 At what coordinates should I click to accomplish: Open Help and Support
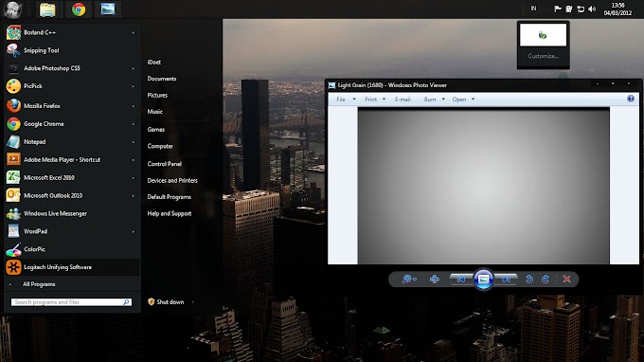tap(170, 213)
